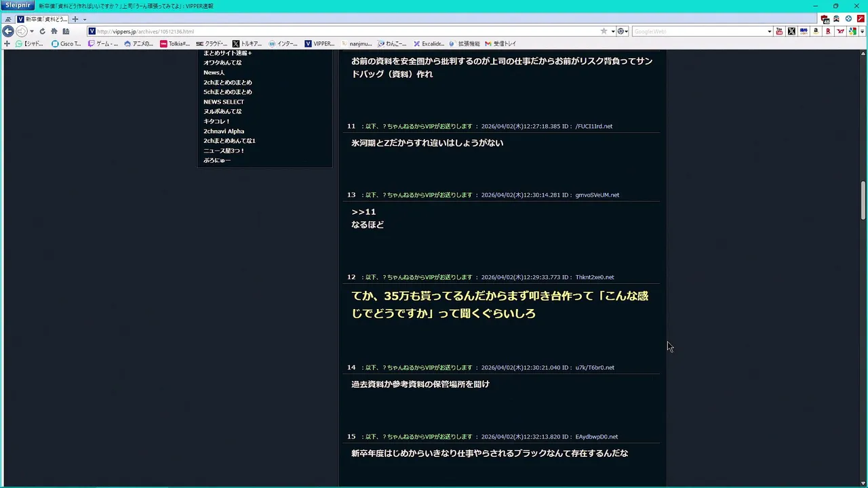Open the 拡張機能 bookmark
Screen dimensions: 868x488
coord(465,43)
